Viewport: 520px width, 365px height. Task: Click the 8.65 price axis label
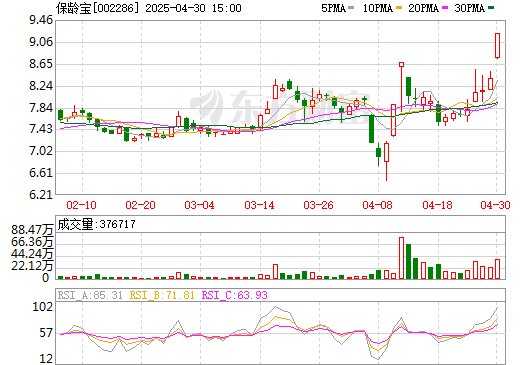click(41, 64)
